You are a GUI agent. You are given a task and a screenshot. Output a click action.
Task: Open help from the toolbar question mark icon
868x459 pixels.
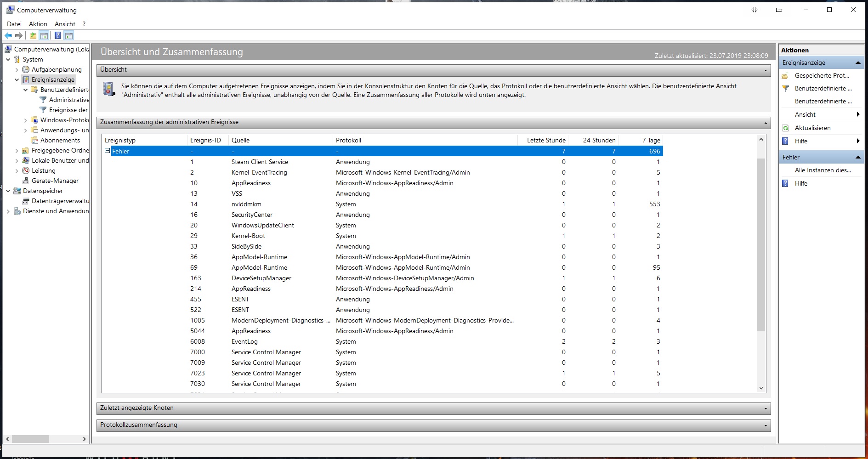point(57,36)
